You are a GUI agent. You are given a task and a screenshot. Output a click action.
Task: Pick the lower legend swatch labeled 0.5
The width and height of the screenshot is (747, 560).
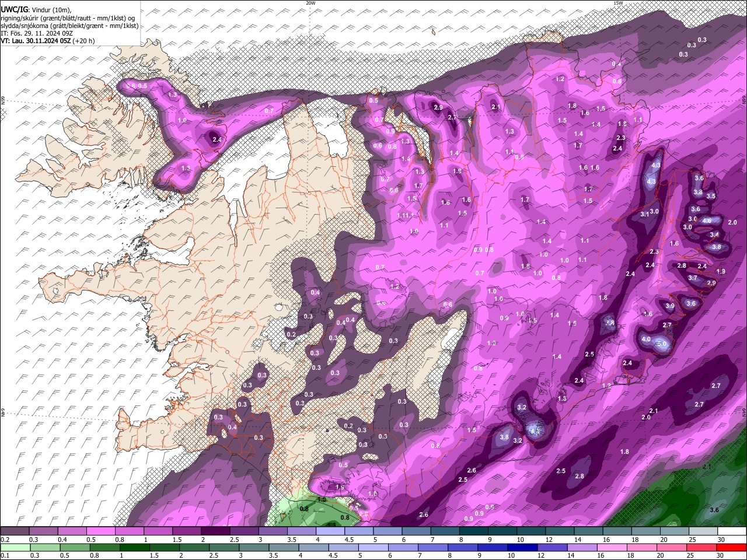(75, 548)
